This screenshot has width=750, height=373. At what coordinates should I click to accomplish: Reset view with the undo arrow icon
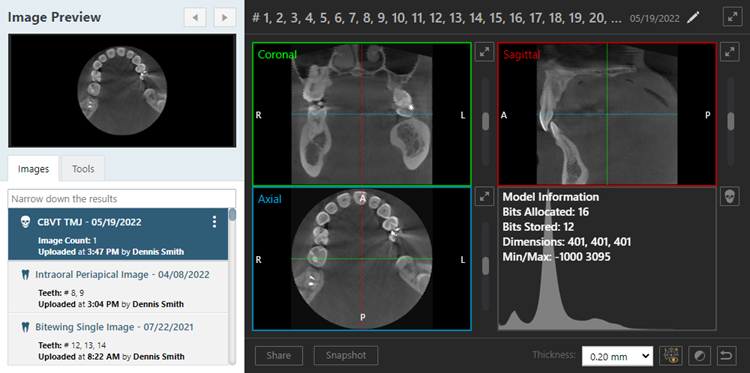pyautogui.click(x=726, y=356)
